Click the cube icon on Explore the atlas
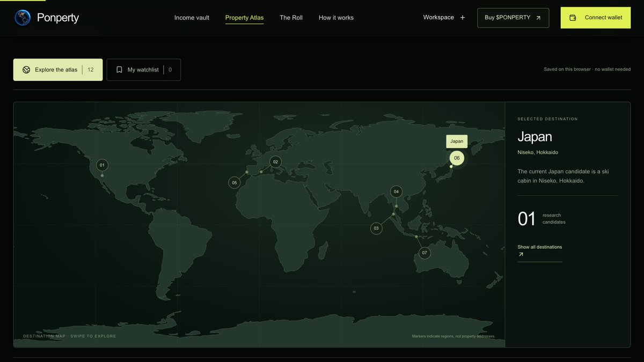 (26, 70)
